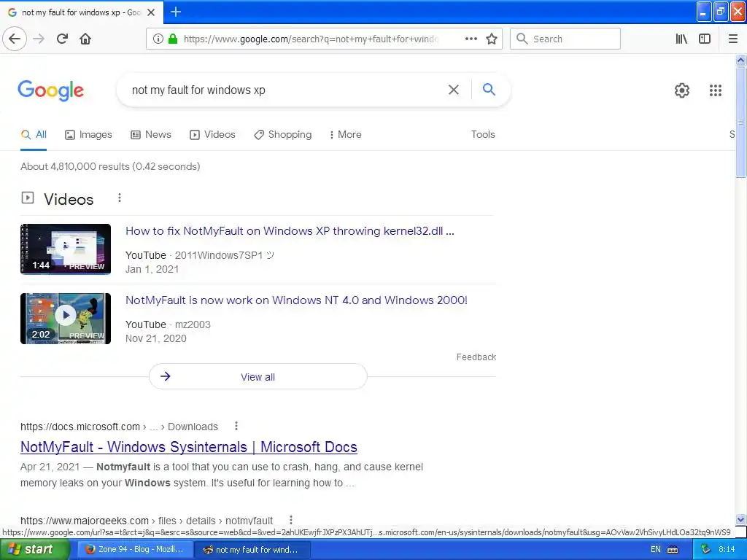Go back to the previous page
747x560 pixels.
coord(15,39)
